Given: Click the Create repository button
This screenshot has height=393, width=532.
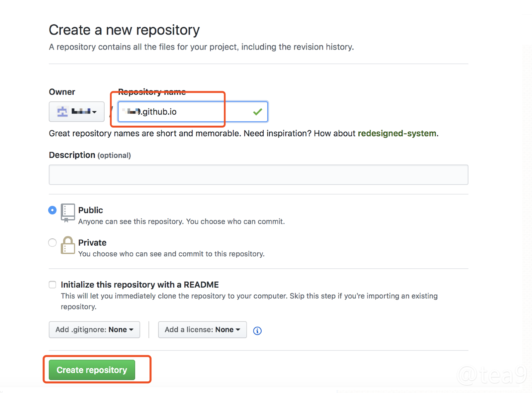Looking at the screenshot, I should pos(92,370).
